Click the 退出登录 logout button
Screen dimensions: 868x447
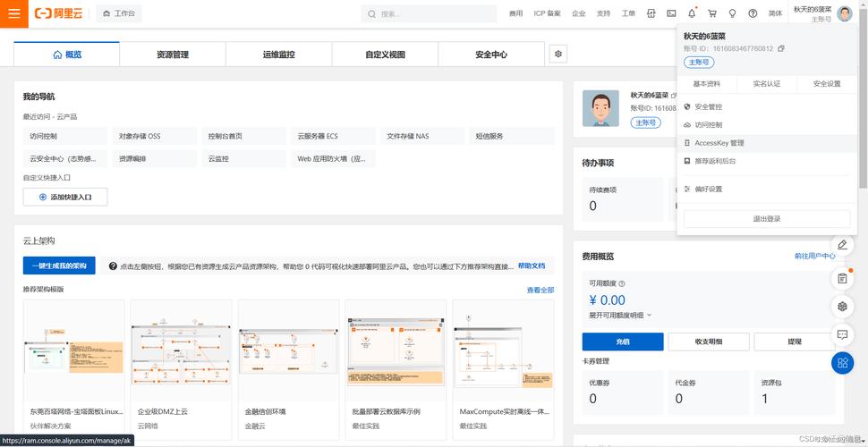(767, 219)
